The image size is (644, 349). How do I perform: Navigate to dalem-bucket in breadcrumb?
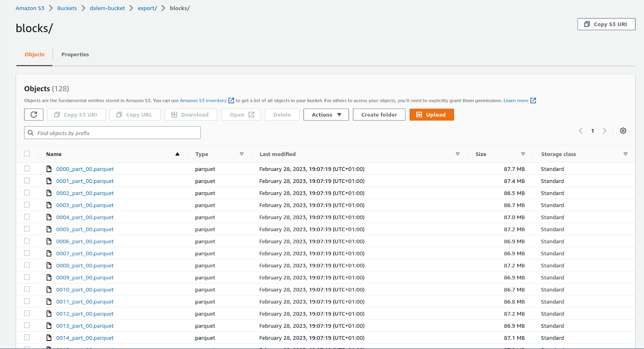(x=107, y=8)
